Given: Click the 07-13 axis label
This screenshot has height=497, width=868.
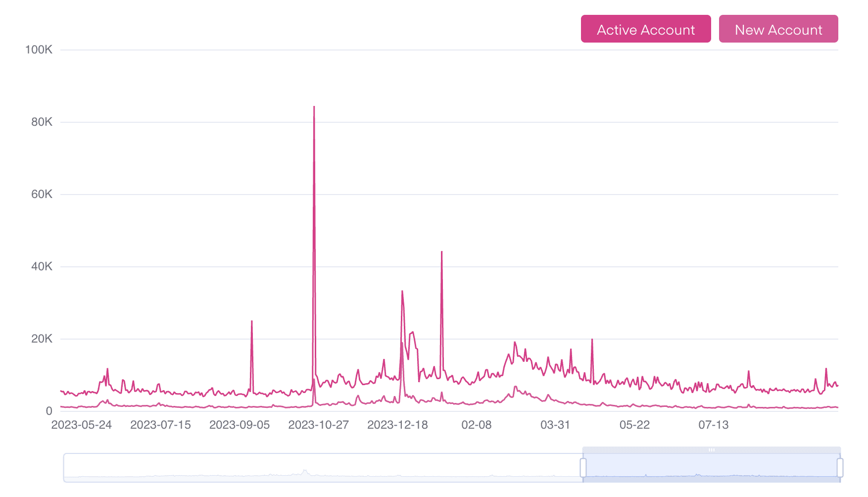Looking at the screenshot, I should (x=714, y=425).
